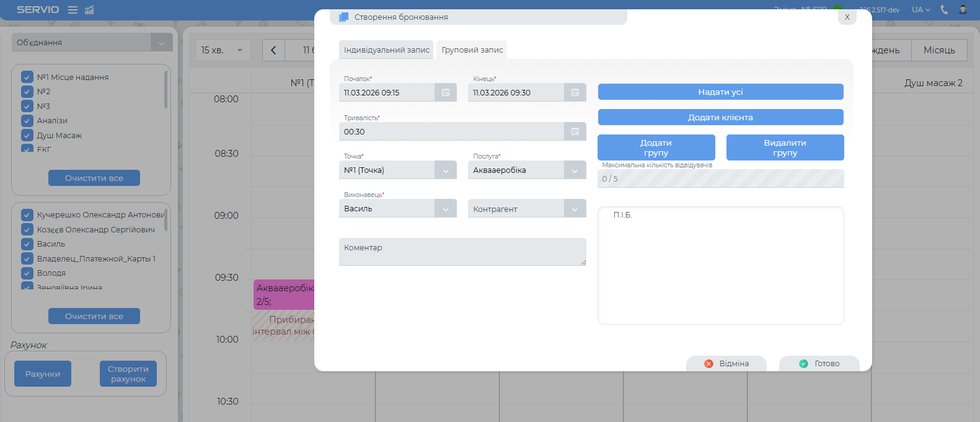Open the chart statistics icon in header

(89, 10)
